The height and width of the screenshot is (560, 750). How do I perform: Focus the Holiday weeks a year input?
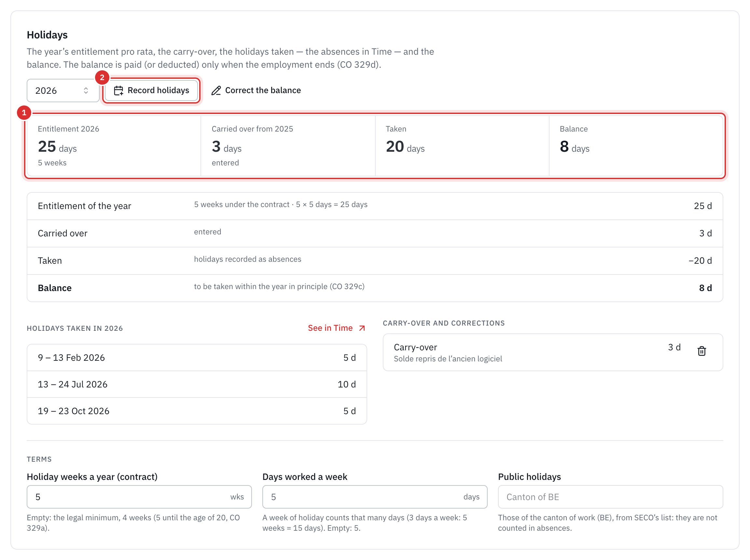coord(139,497)
